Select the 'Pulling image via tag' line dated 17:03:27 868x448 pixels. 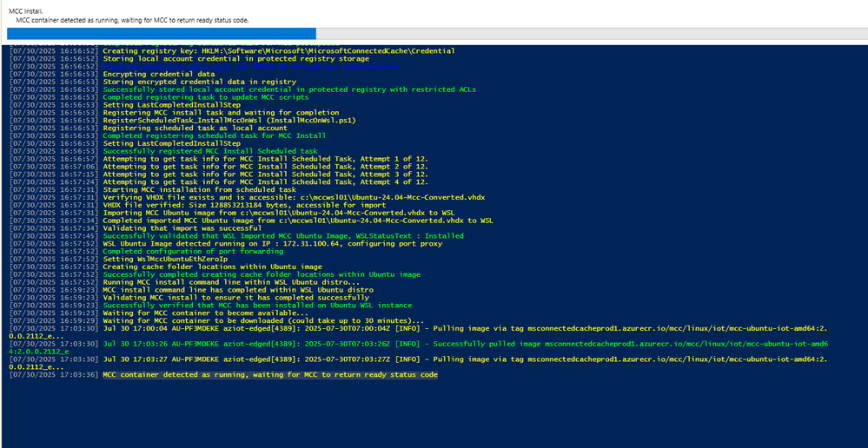419,363
